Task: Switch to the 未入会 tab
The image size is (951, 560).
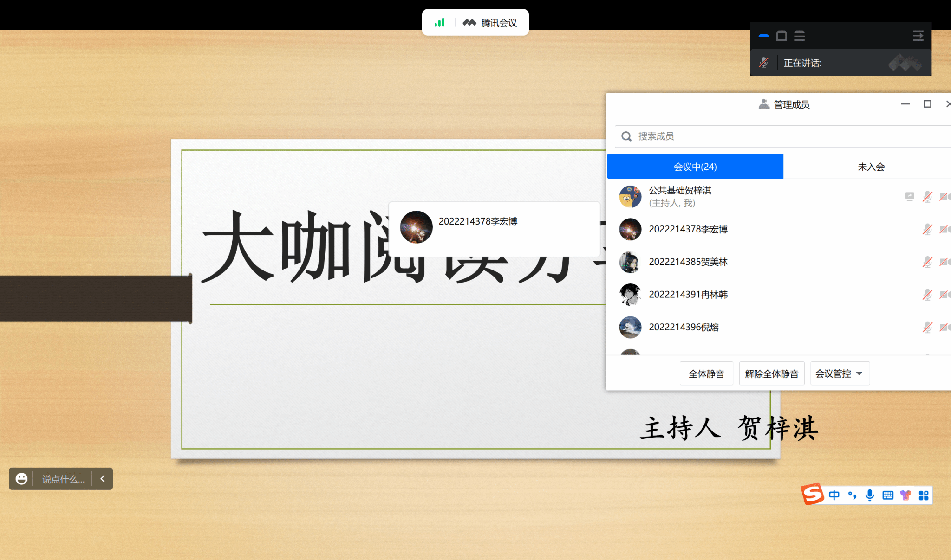Action: pos(871,167)
